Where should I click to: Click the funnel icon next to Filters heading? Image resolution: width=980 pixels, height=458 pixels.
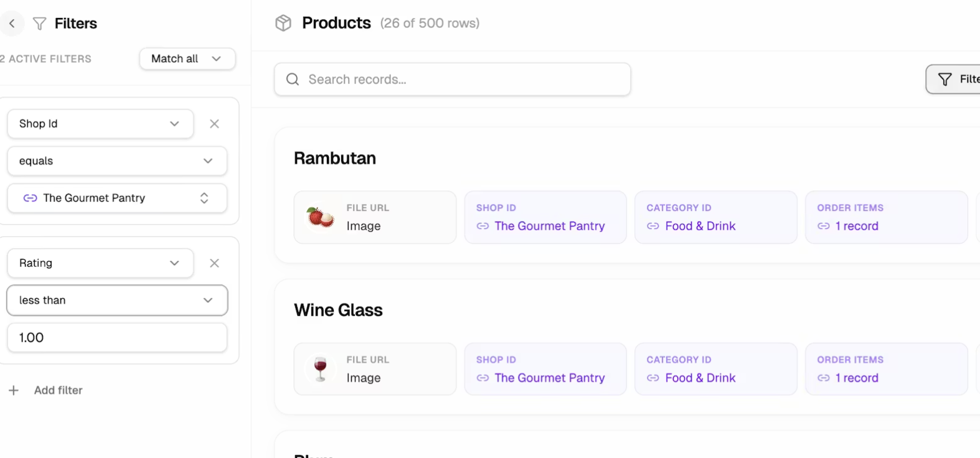click(x=39, y=24)
